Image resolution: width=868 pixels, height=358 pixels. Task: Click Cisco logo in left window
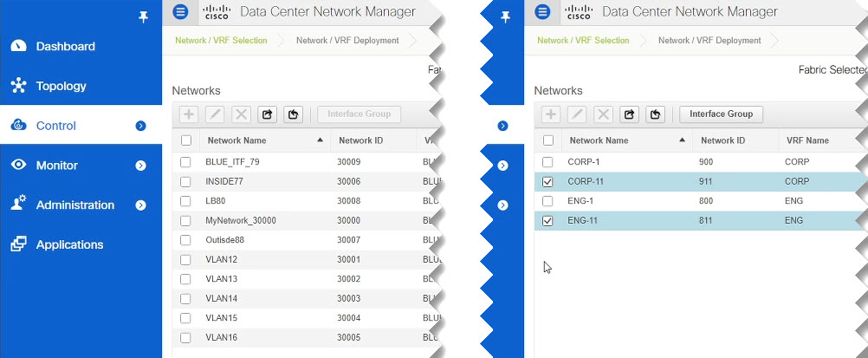click(217, 11)
